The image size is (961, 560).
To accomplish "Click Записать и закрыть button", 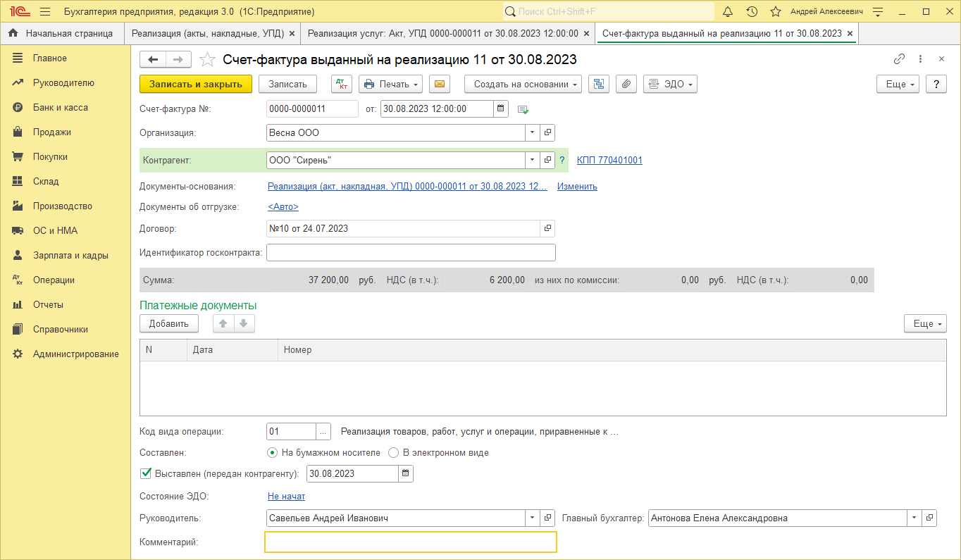I will click(x=196, y=84).
